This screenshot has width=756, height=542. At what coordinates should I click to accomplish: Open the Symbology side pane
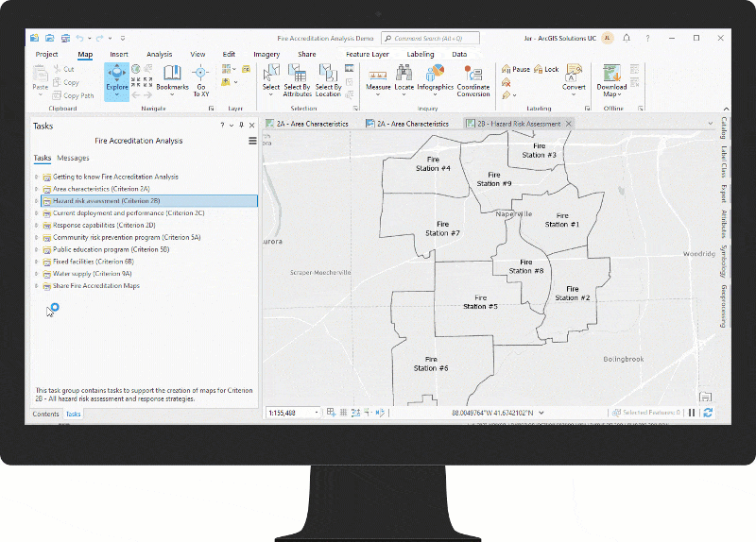(724, 261)
